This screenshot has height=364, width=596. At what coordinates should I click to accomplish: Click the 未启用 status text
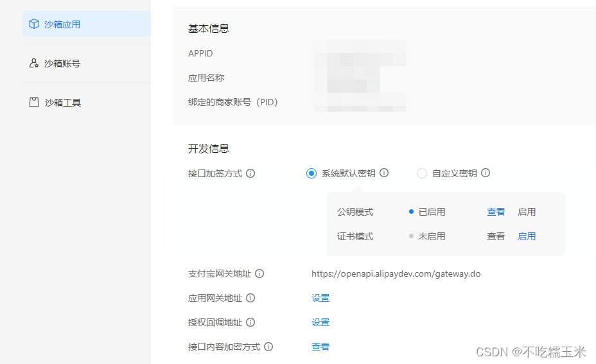coord(432,236)
